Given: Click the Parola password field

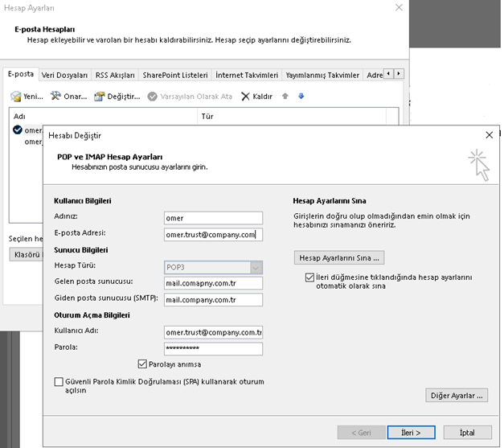Looking at the screenshot, I should coord(213,348).
